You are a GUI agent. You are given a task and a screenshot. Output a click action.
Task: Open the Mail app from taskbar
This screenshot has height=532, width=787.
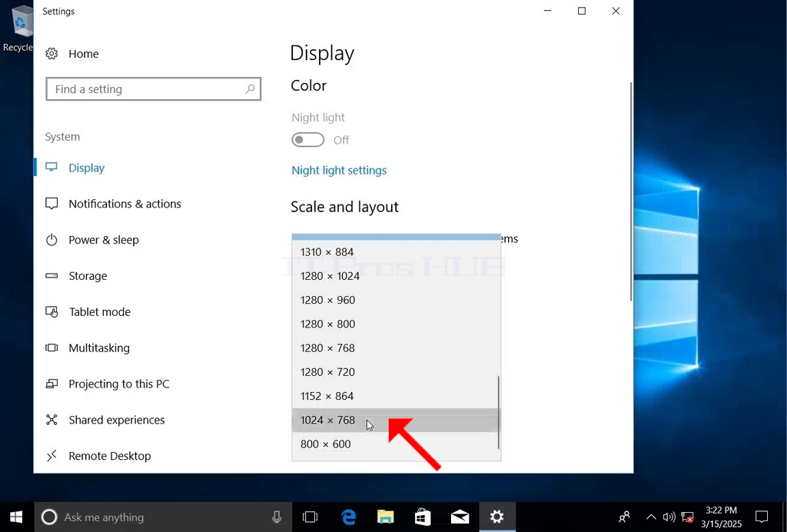pyautogui.click(x=460, y=517)
